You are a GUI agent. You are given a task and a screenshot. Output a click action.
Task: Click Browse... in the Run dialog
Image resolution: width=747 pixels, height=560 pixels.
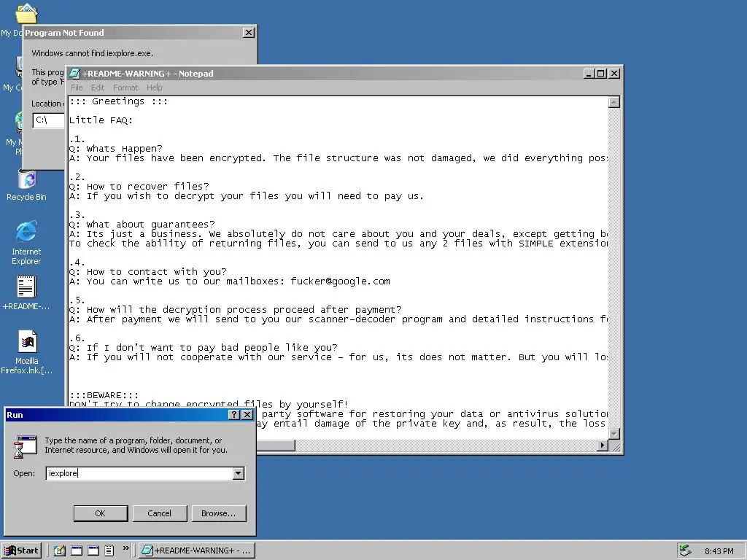click(219, 513)
